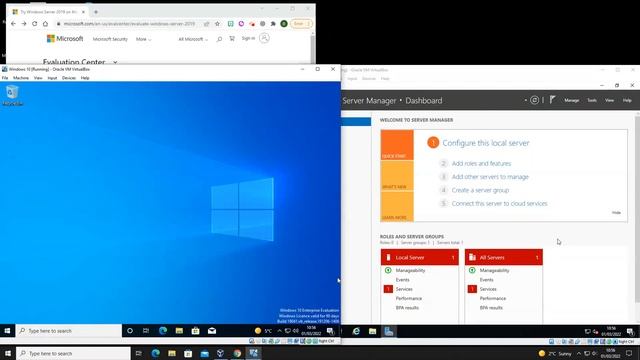
Task: Open the Local Server tile header
Action: pos(420,257)
